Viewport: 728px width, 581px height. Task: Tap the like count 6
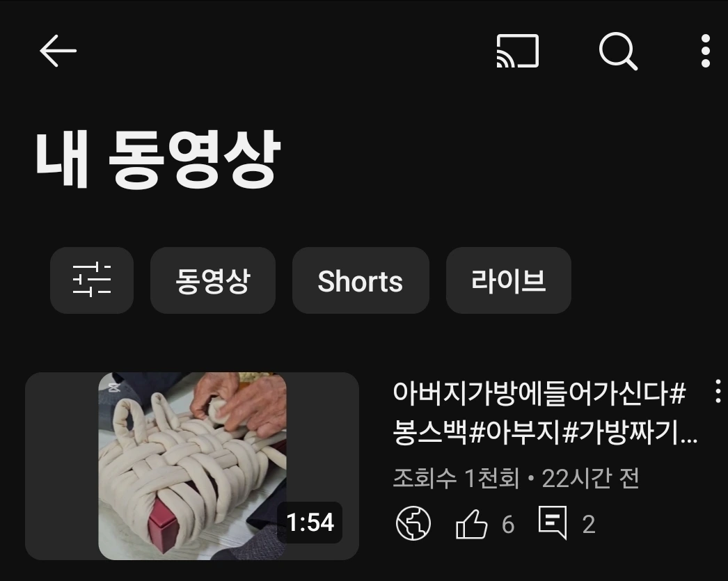pos(508,525)
